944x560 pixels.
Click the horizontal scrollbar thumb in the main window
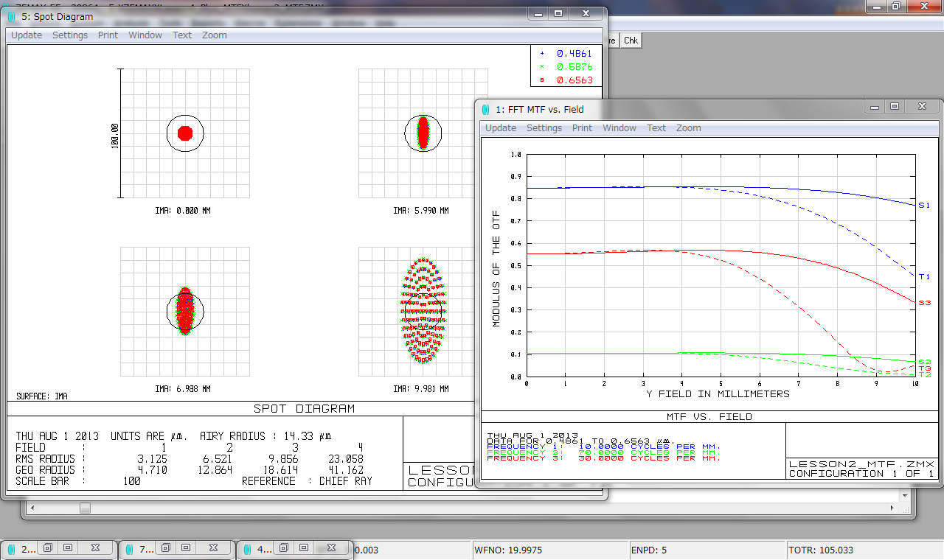[x=85, y=508]
